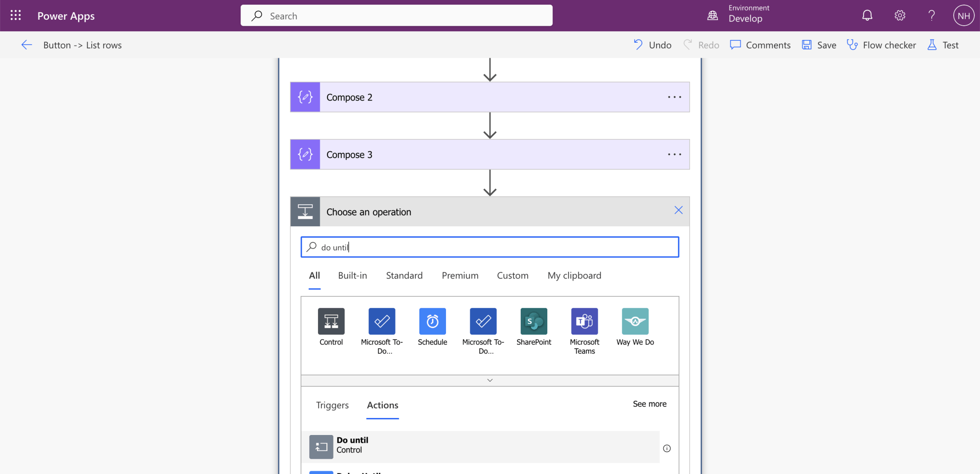Show info for Do until action
980x474 pixels.
(x=667, y=448)
